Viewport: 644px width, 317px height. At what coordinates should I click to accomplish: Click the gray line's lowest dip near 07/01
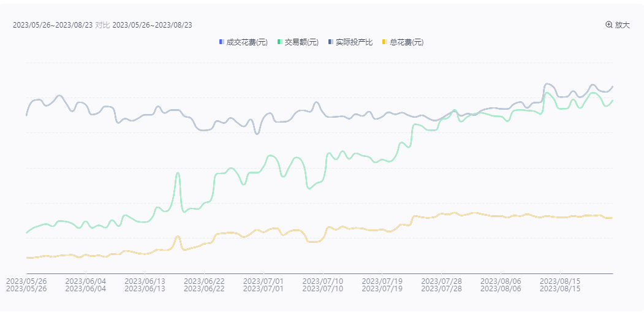point(257,133)
